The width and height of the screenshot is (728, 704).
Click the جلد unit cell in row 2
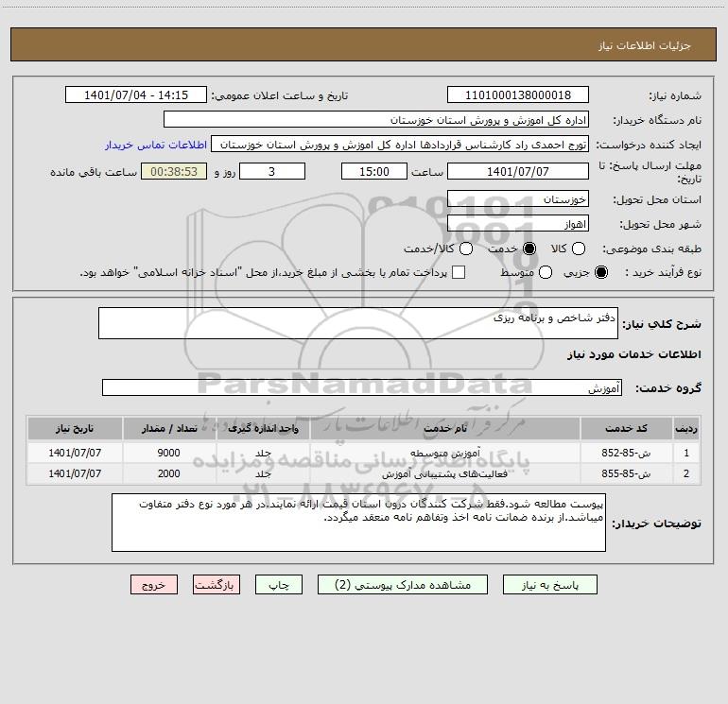pyautogui.click(x=263, y=473)
